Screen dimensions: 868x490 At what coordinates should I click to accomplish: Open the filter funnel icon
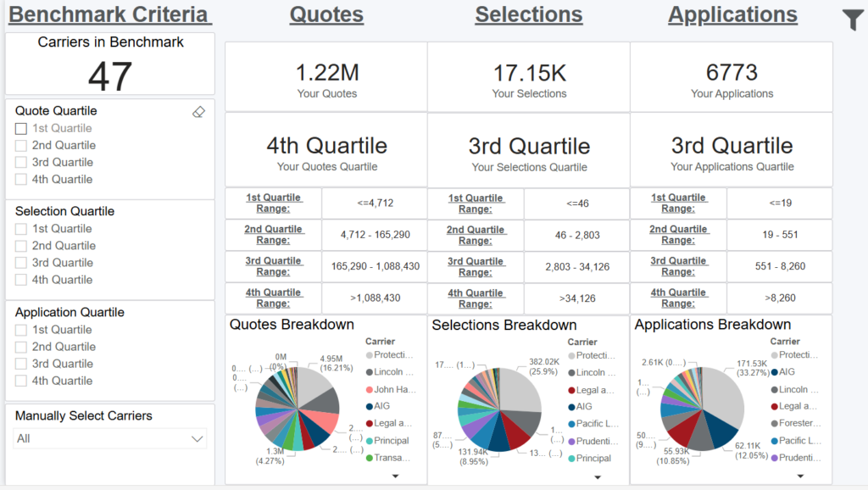(x=852, y=19)
